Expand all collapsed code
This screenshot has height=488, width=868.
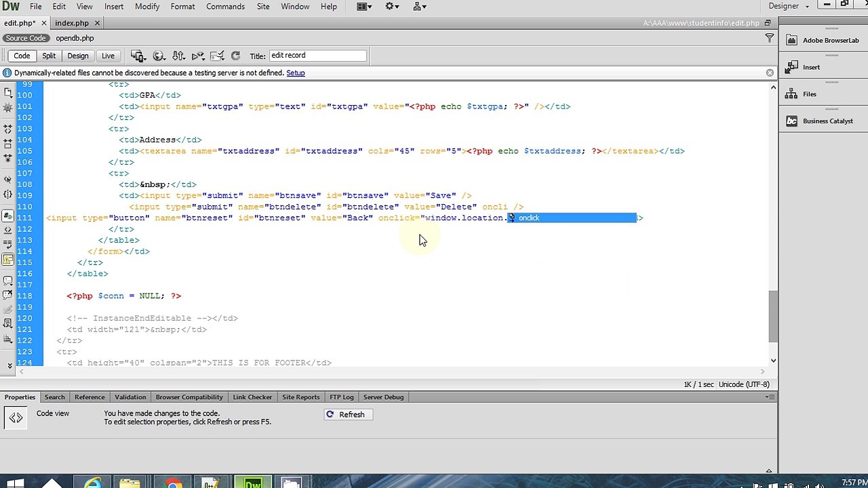pos(8,158)
